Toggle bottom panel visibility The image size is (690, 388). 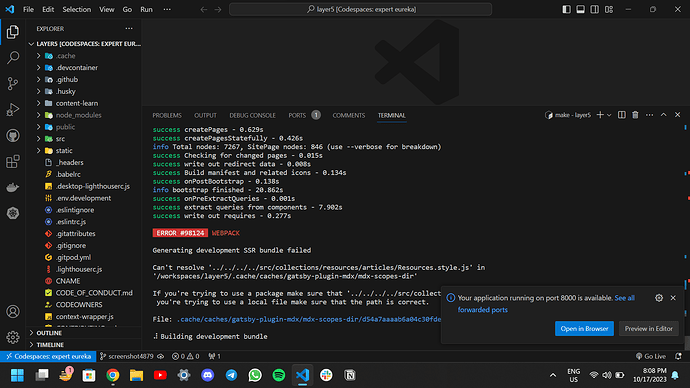click(581, 9)
